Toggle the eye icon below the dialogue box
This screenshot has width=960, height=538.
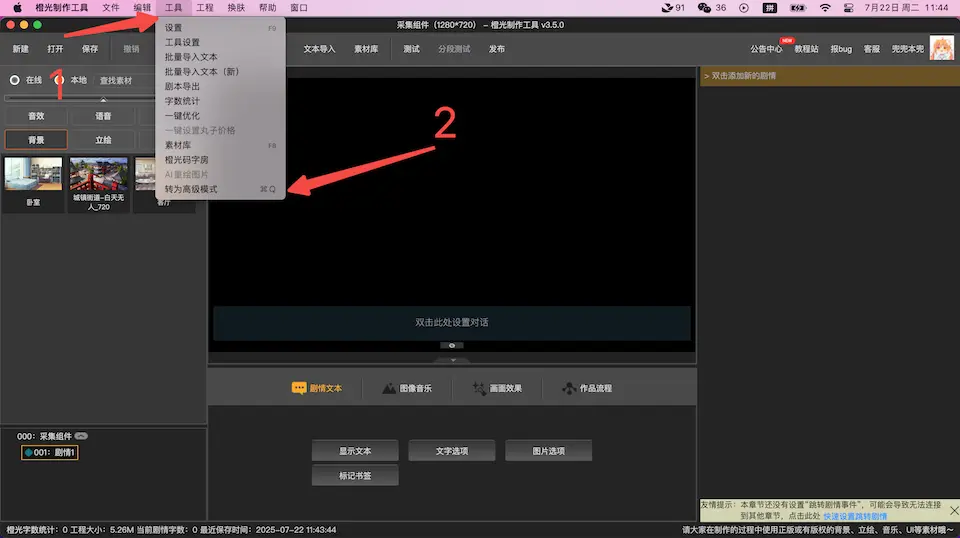point(452,345)
